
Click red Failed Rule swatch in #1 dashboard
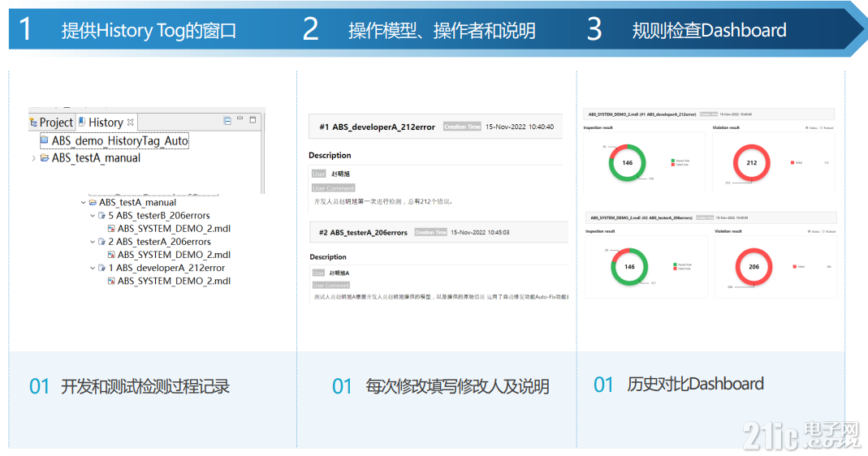673,165
